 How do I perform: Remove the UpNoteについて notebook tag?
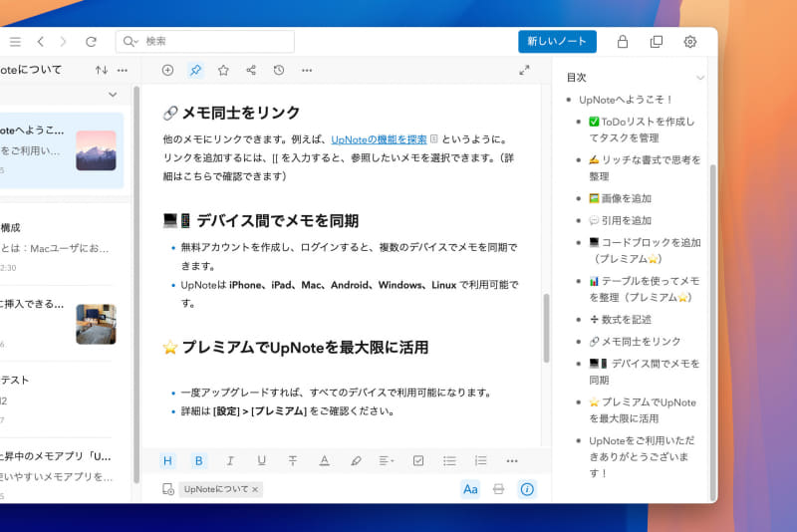coord(255,489)
